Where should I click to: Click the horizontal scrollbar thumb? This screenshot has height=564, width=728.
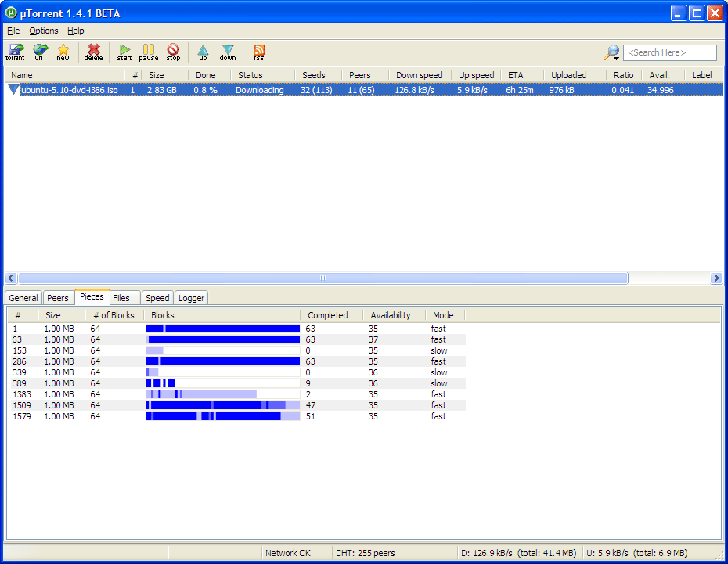click(x=323, y=278)
